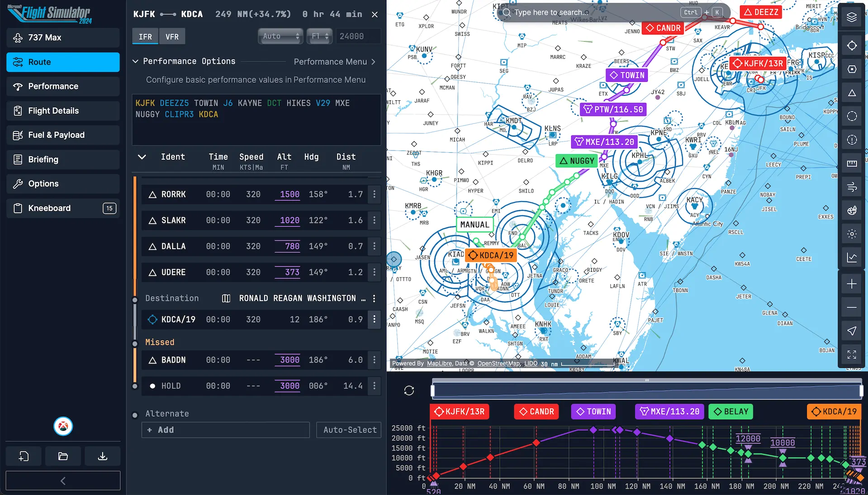Open the Fuel & Payload section
868x495 pixels.
click(63, 135)
